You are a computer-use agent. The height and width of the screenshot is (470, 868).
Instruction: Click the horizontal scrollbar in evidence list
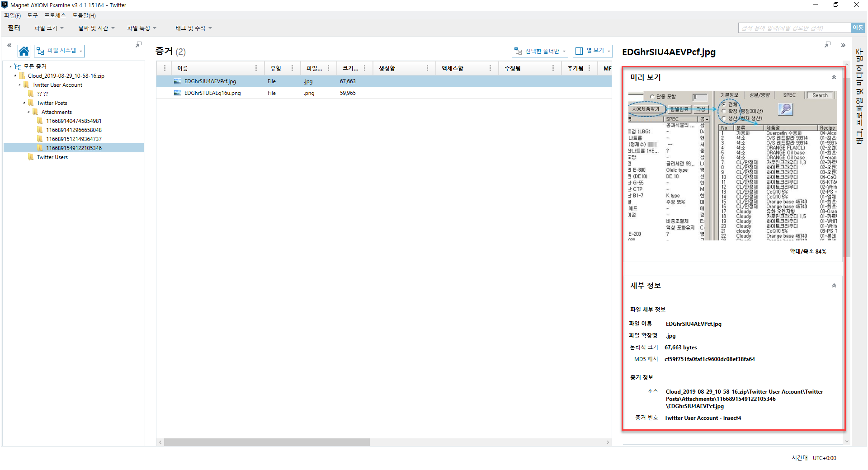(x=267, y=442)
